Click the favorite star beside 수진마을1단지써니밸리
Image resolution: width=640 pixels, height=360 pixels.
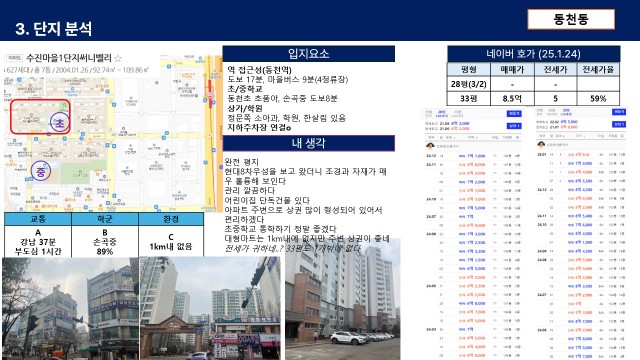[x=118, y=58]
